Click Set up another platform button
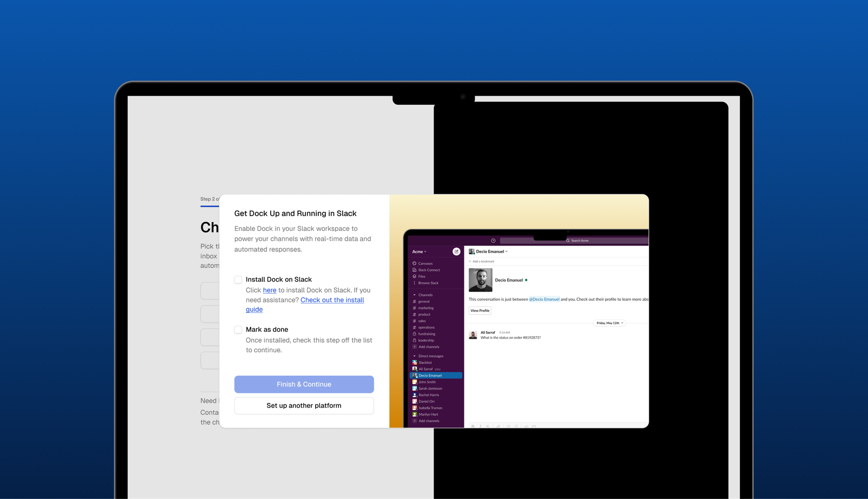Viewport: 868px width, 499px height. [x=304, y=406]
